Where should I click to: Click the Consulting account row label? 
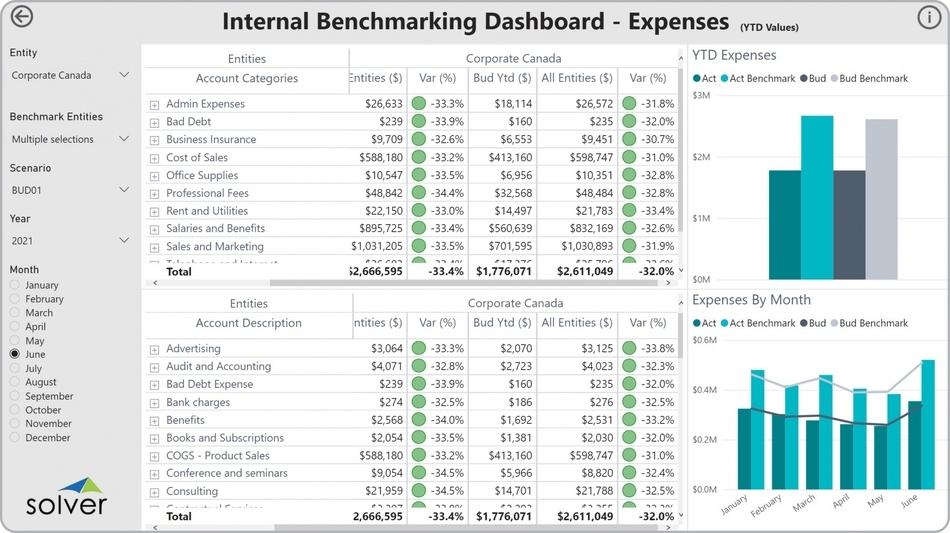coord(192,491)
